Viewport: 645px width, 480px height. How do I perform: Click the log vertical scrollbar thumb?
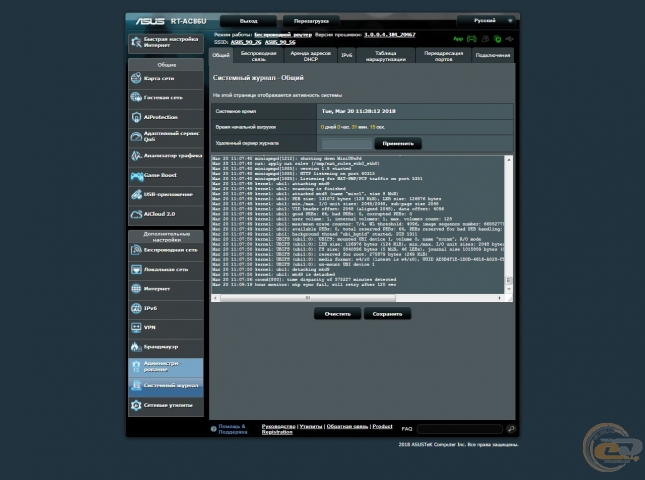pos(509,280)
